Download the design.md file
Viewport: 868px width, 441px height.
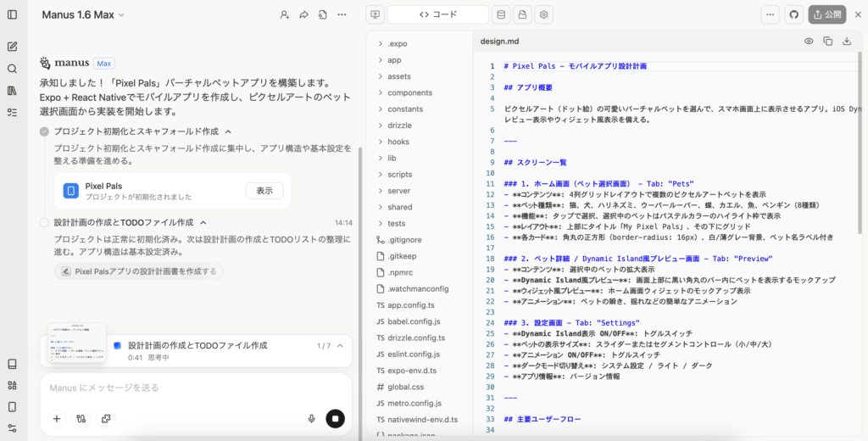pyautogui.click(x=847, y=41)
